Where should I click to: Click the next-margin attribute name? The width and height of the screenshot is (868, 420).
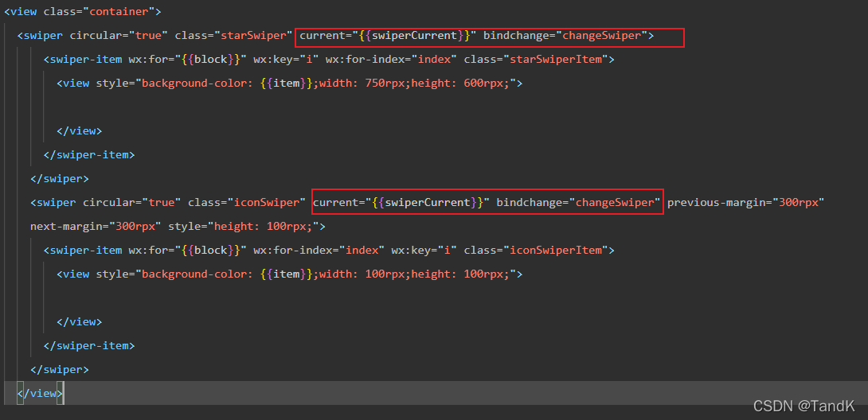[x=66, y=226]
